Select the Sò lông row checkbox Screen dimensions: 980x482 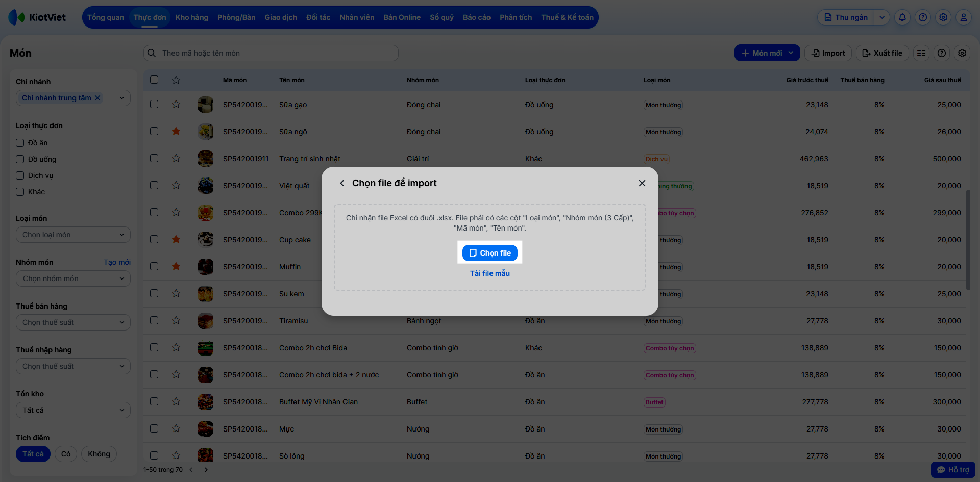tap(154, 455)
